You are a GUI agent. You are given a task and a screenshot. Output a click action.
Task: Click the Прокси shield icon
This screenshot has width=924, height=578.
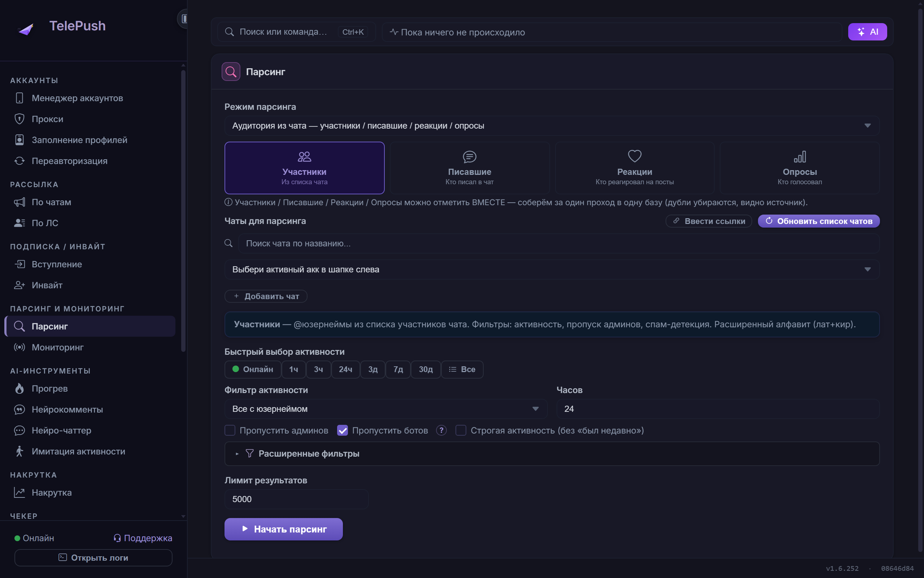19,119
